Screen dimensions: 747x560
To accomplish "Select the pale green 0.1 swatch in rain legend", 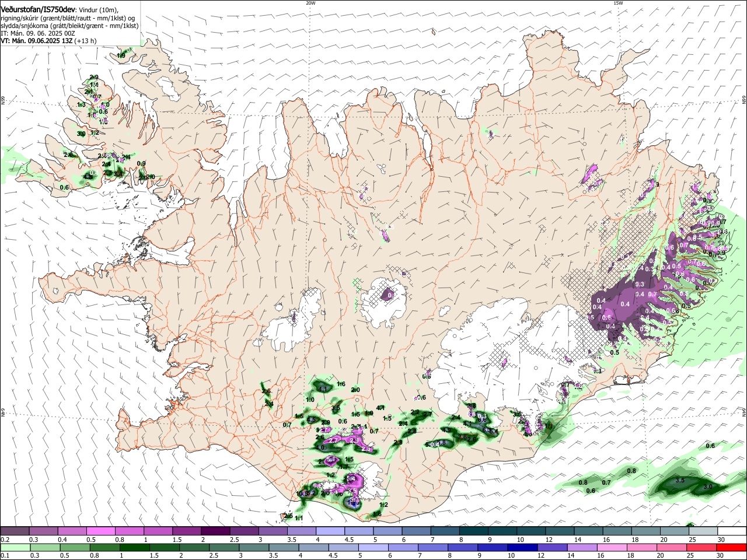I will 16,547.
